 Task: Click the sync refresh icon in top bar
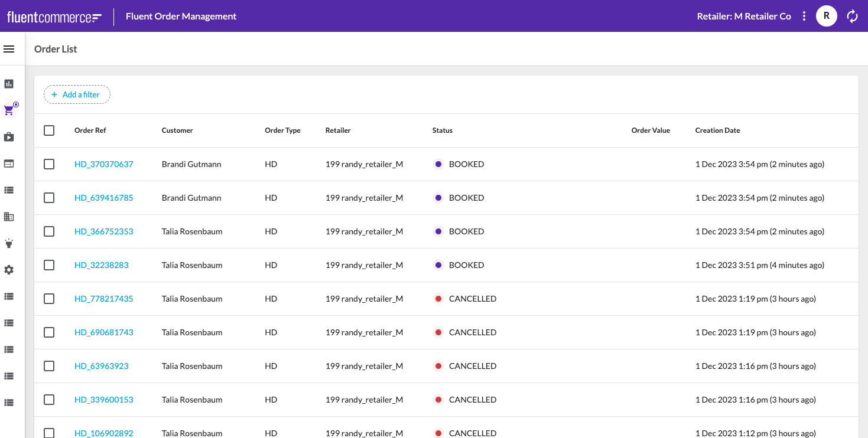[852, 16]
